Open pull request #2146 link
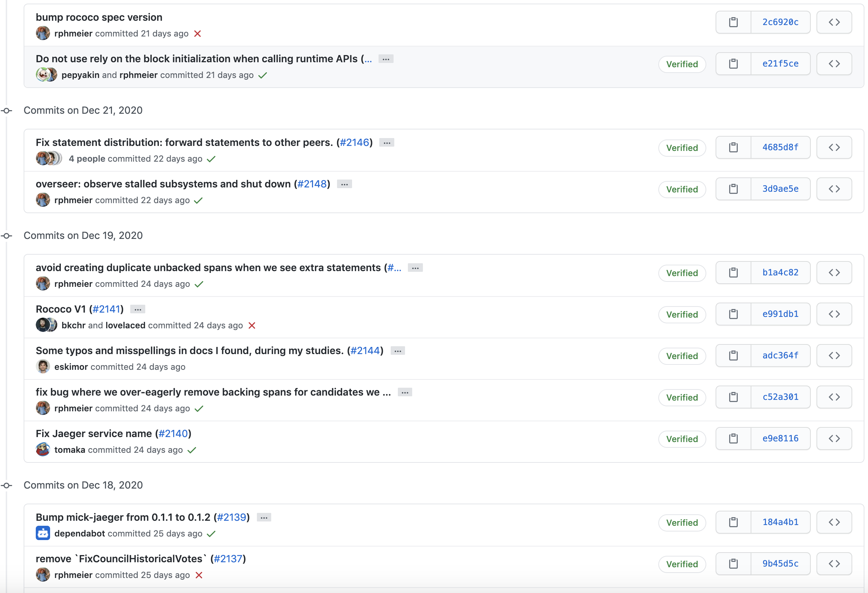Viewport: 868px width, 593px height. point(354,143)
